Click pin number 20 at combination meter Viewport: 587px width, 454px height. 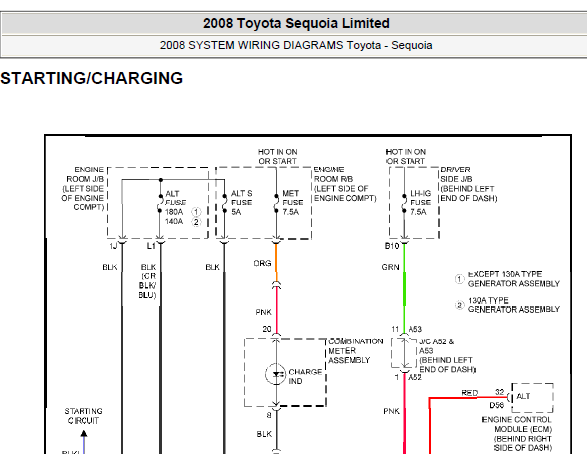point(267,329)
